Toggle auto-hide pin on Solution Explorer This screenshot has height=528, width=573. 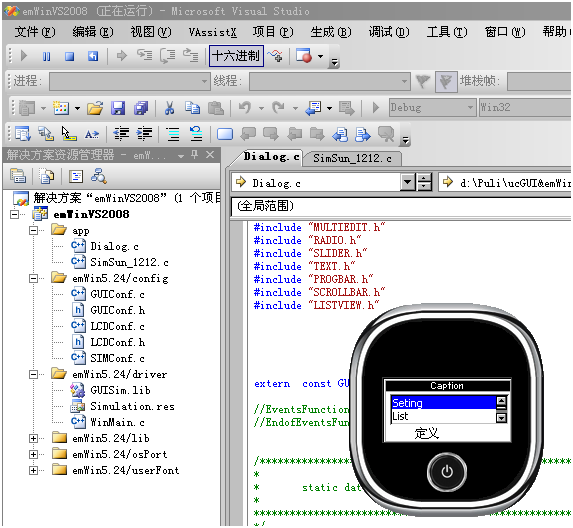195,155
